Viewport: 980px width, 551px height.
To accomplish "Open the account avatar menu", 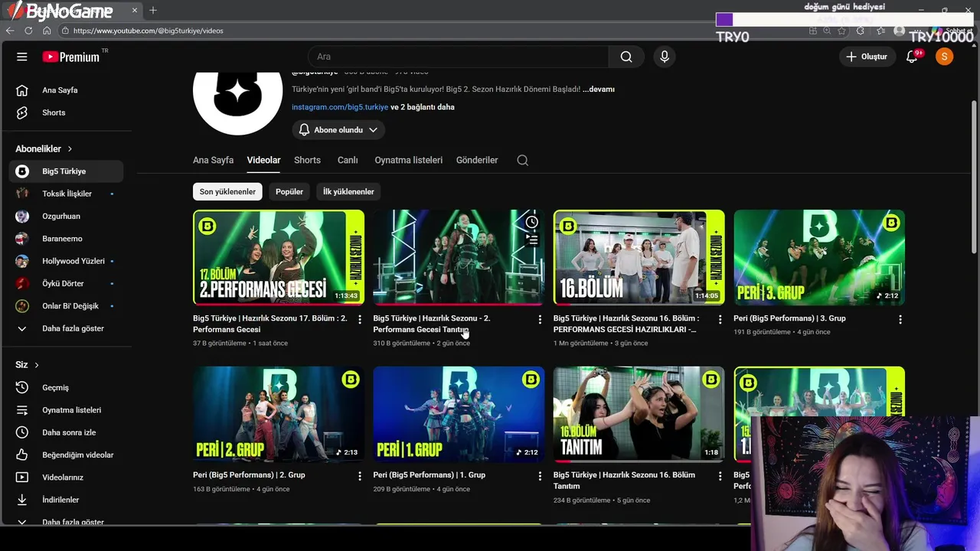I will tap(944, 57).
